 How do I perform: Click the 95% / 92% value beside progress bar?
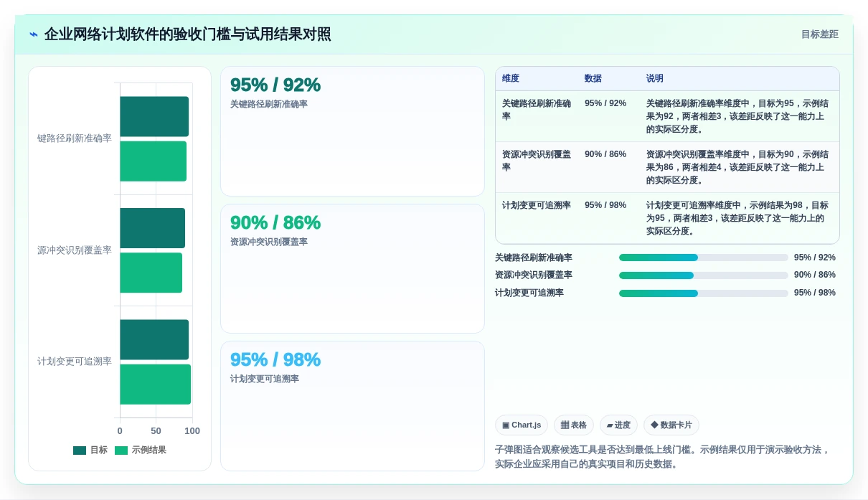[815, 258]
